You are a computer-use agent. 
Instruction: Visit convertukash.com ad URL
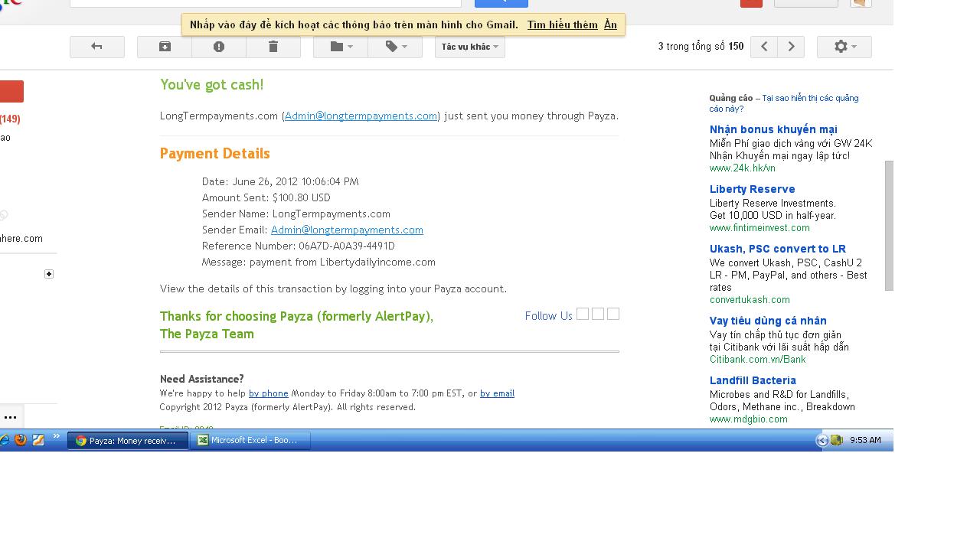pos(750,299)
